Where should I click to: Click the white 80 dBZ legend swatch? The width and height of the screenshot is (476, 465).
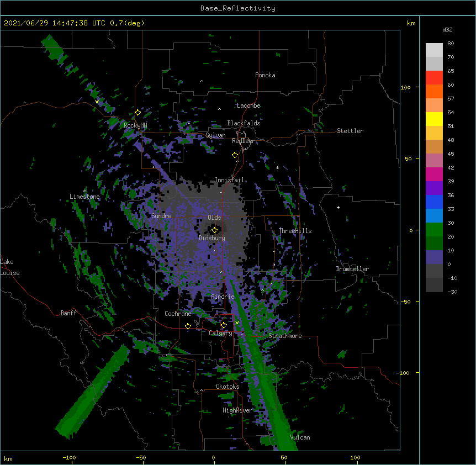click(434, 50)
